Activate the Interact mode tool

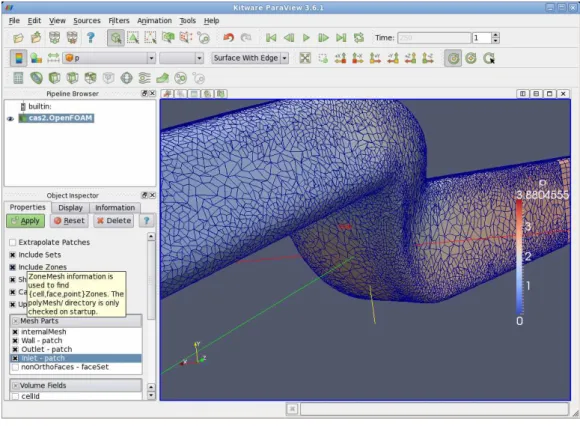pos(116,38)
